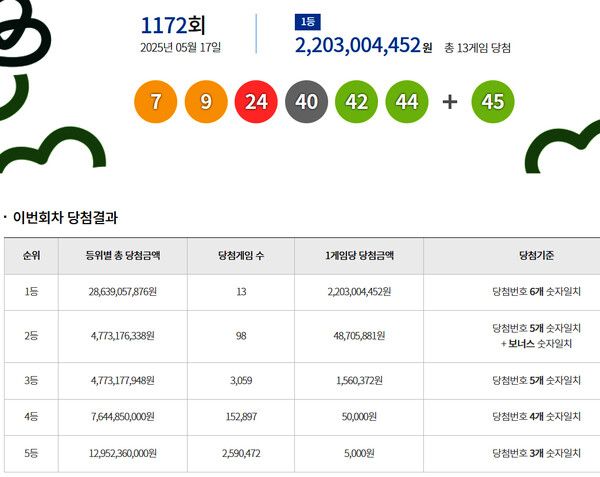Click the winner count 3,059 cell
The image size is (600, 477).
[241, 381]
